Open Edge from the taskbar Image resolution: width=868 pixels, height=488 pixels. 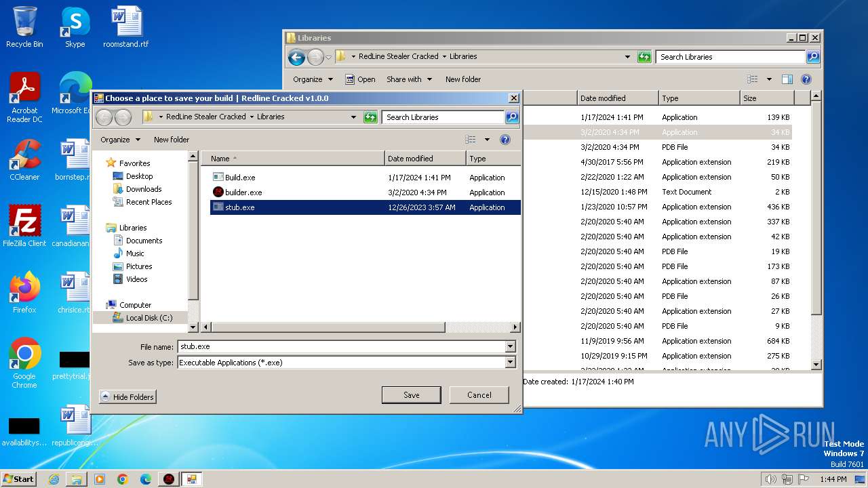click(x=146, y=479)
